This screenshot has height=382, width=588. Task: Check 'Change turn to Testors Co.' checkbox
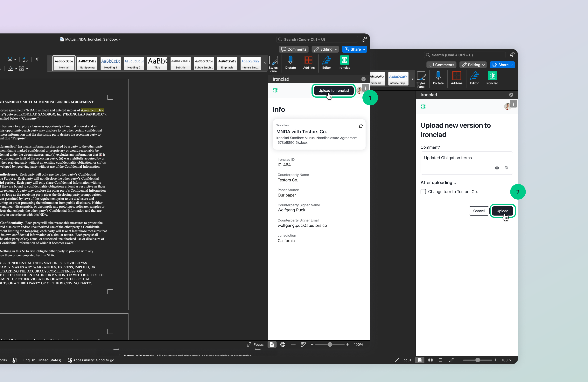423,192
